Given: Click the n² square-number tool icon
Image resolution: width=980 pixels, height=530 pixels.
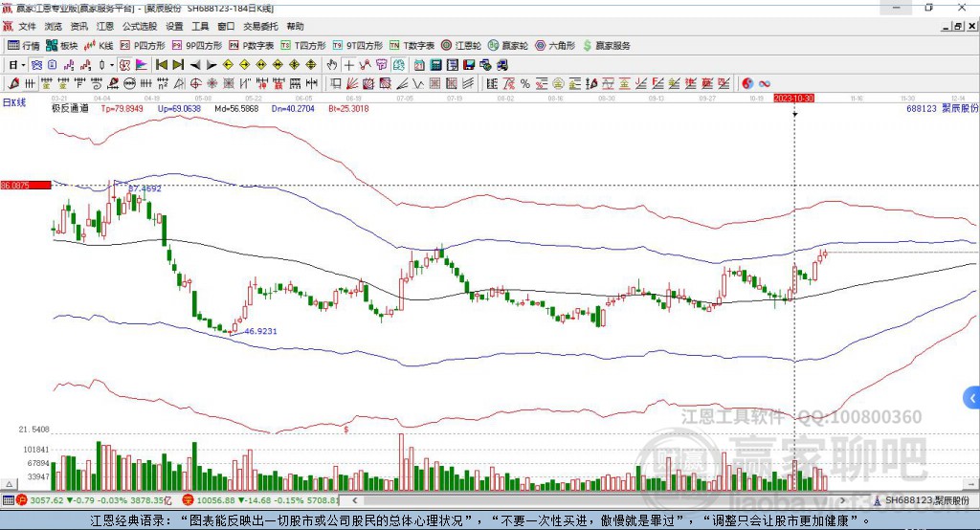Looking at the screenshot, I should coord(163,84).
